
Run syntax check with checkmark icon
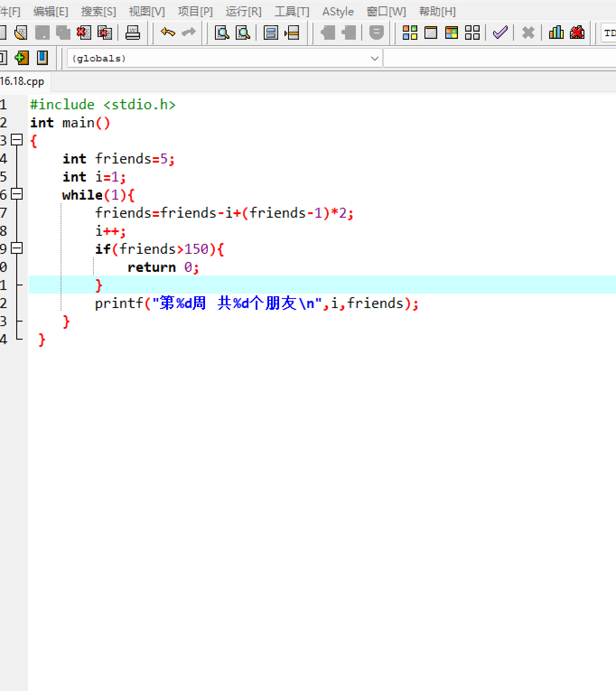coord(500,33)
